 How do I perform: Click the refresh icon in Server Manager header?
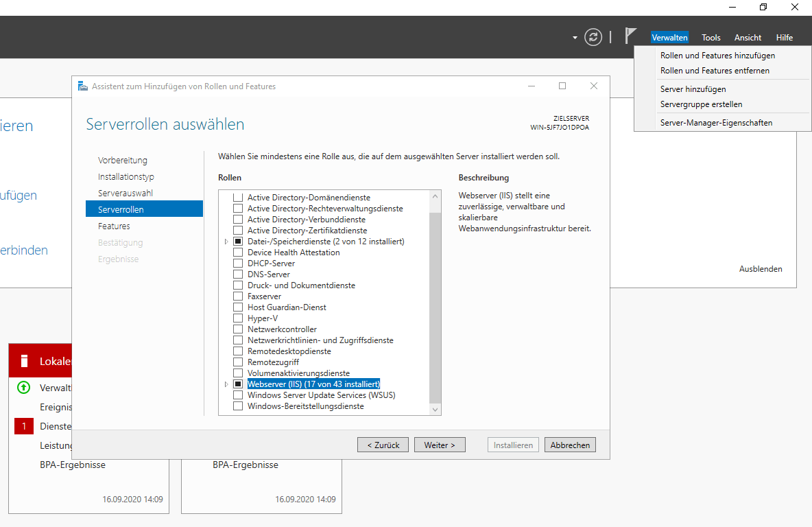tap(593, 37)
